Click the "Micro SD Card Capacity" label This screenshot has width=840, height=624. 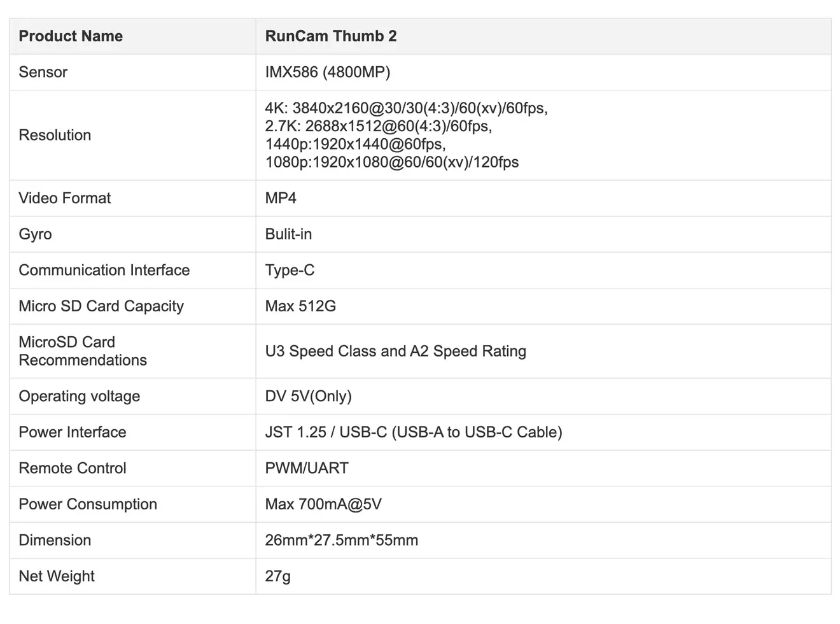(x=101, y=306)
